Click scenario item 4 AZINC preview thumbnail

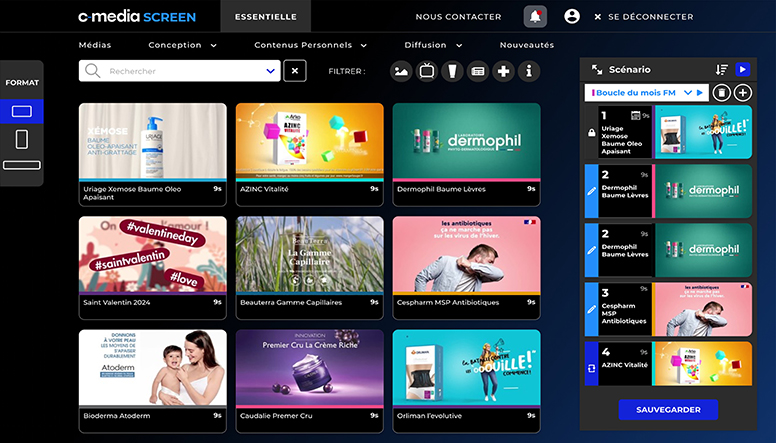tap(702, 364)
